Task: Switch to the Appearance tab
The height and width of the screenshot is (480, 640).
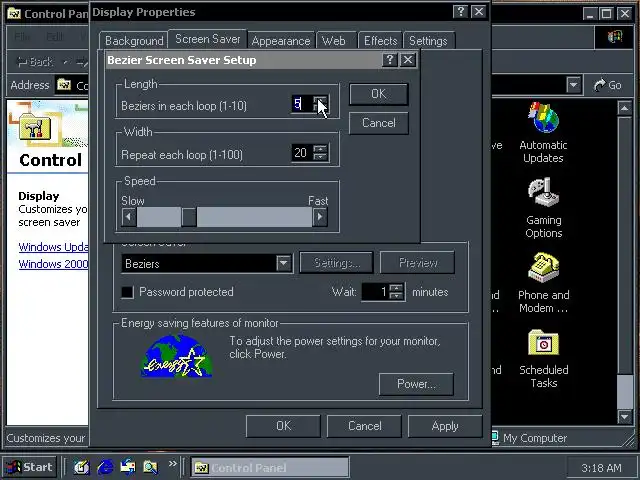Action: [x=281, y=41]
